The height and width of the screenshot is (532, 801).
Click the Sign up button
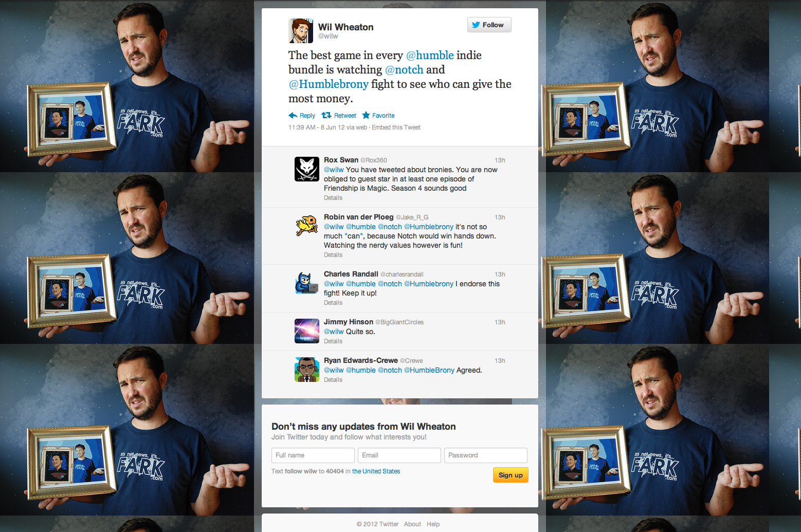[511, 475]
